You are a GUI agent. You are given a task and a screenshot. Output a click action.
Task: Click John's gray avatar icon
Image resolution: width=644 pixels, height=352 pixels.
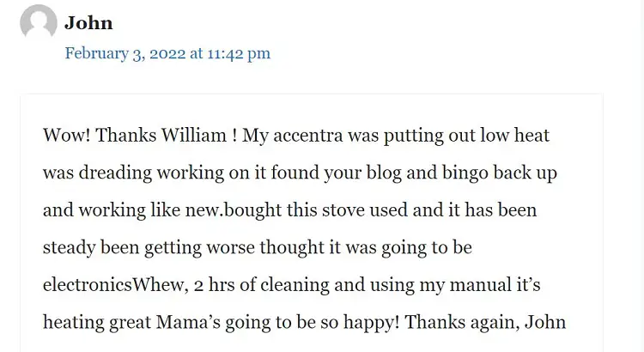(38, 21)
